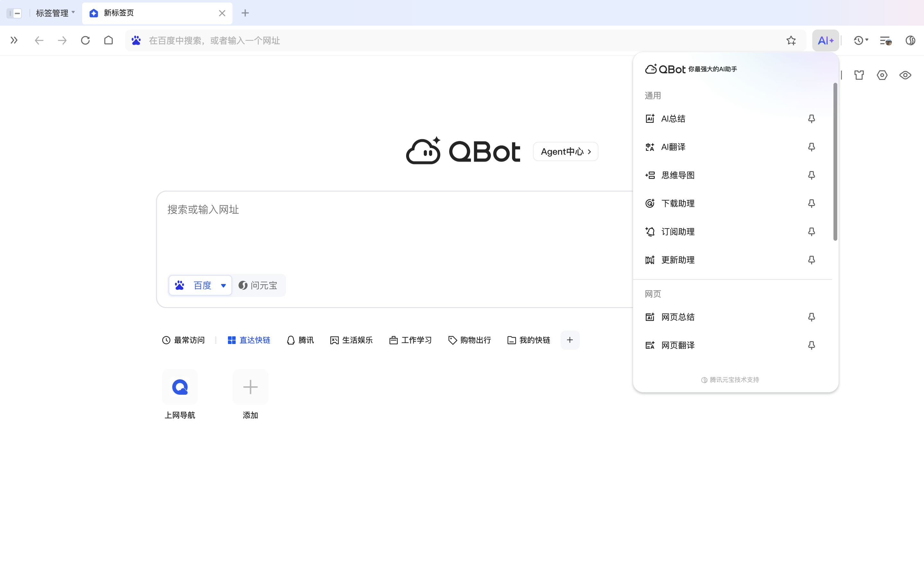The width and height of the screenshot is (924, 577).
Task: Select the 最常访问 tab
Action: [183, 340]
